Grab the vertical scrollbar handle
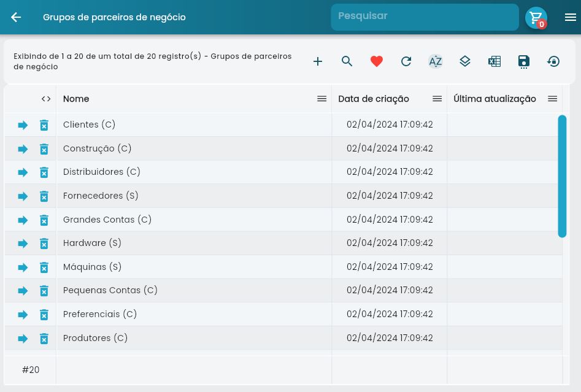This screenshot has width=581, height=392. tap(562, 176)
